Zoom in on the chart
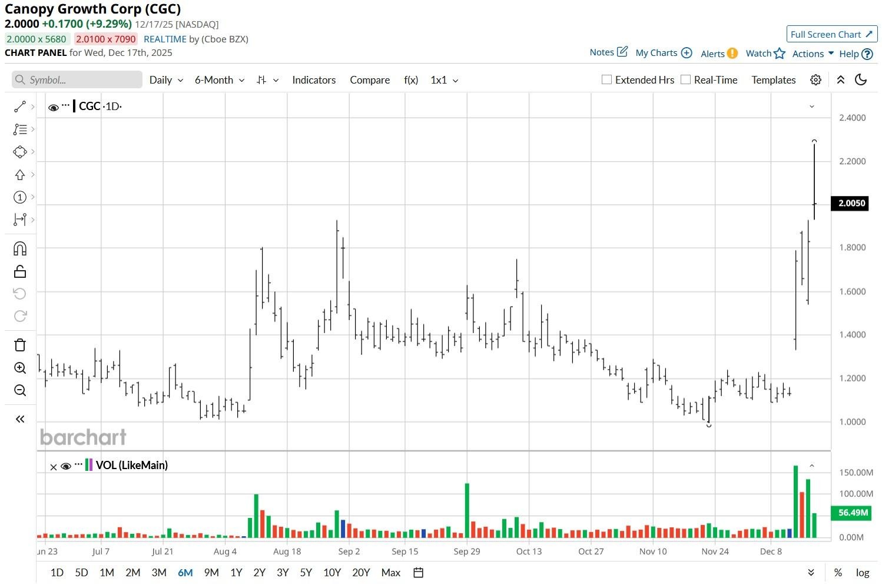Screen dimensions: 882x588 pos(20,368)
